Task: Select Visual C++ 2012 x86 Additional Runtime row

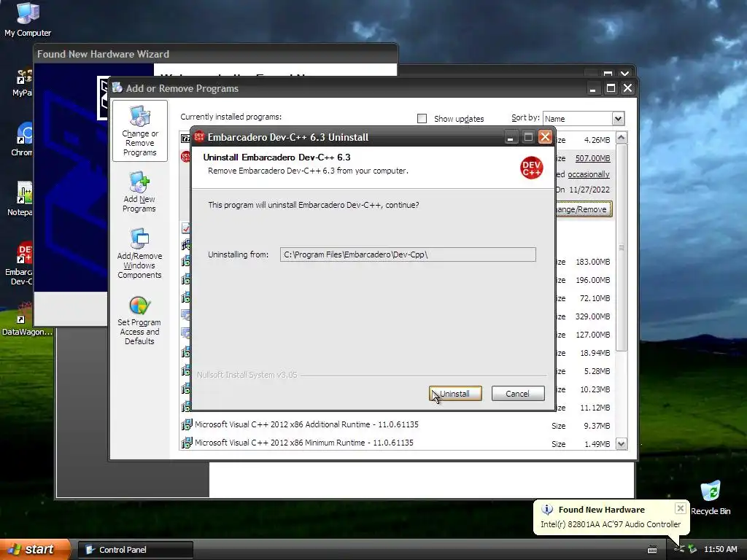Action: pos(396,425)
